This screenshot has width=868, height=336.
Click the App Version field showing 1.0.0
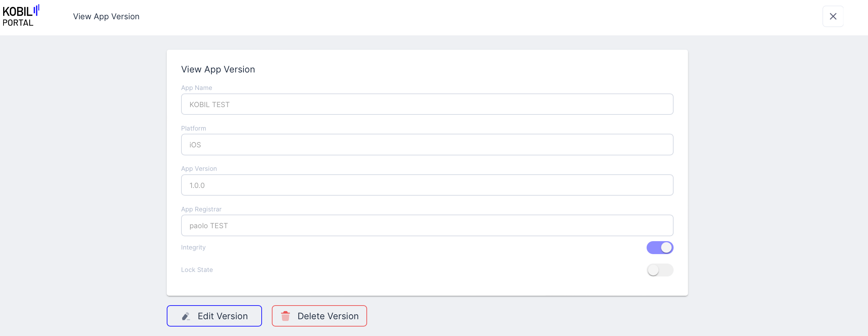pos(427,185)
